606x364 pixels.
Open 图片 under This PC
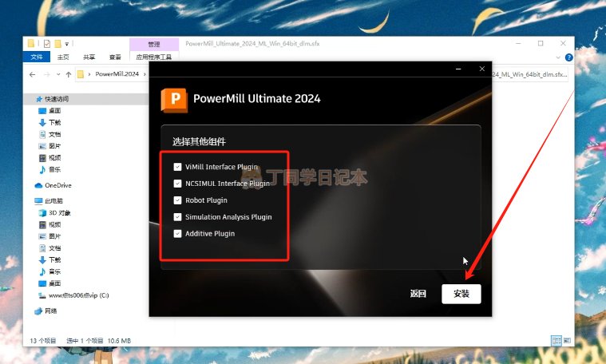coord(54,236)
